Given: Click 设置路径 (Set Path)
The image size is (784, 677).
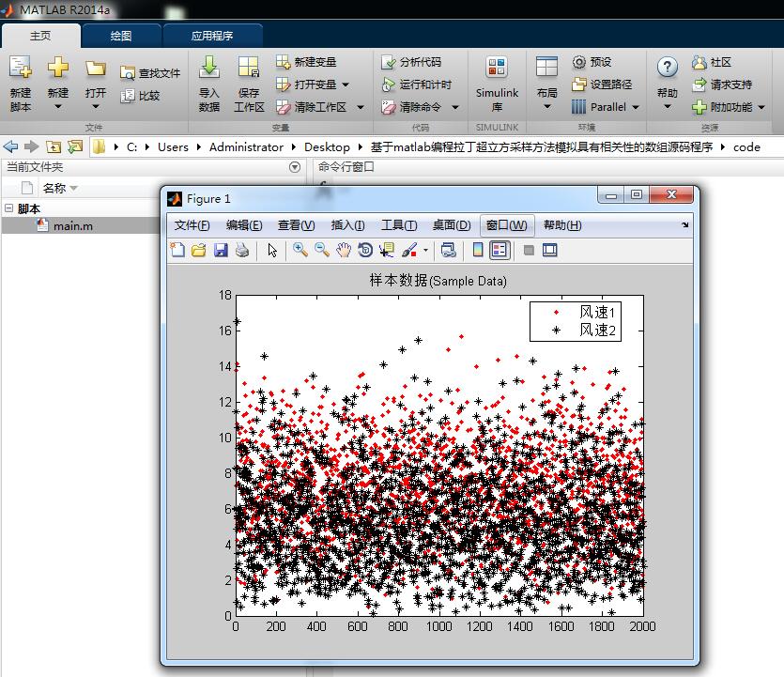Looking at the screenshot, I should [x=602, y=85].
